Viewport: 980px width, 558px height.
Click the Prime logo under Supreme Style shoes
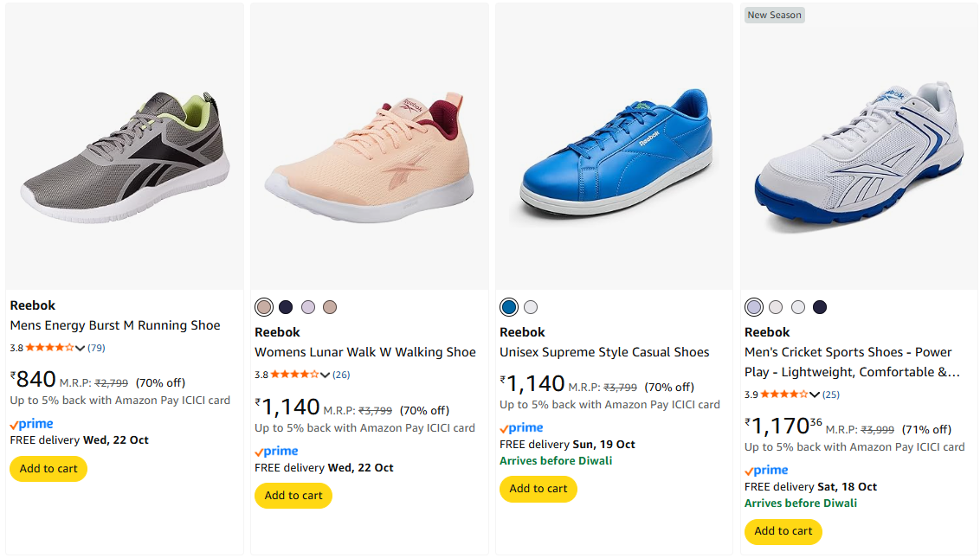click(521, 428)
